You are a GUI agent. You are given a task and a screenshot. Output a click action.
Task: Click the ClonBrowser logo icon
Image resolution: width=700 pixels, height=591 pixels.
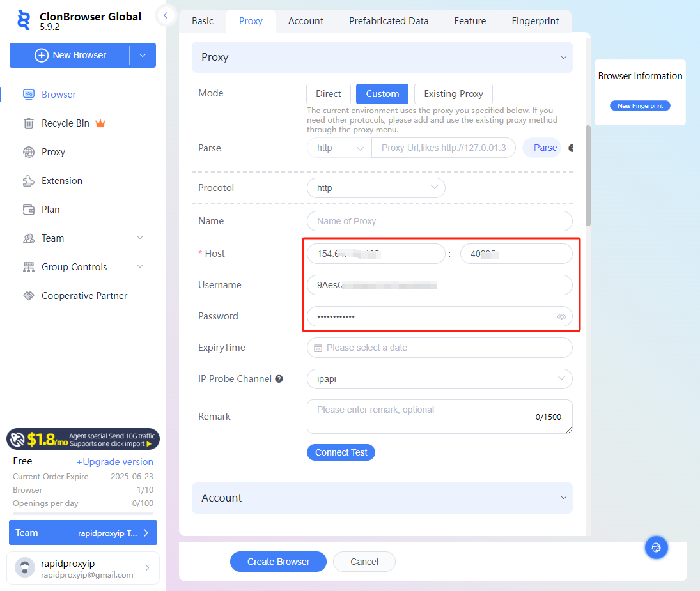point(24,20)
